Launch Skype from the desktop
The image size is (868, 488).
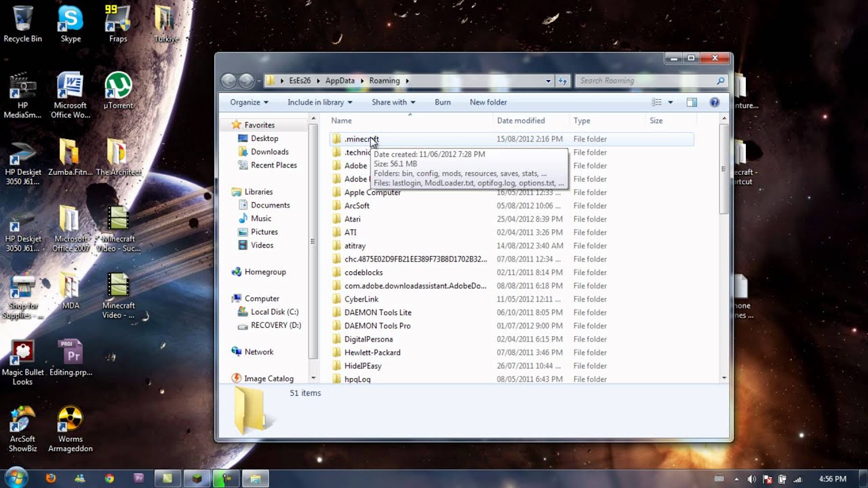coord(71,24)
